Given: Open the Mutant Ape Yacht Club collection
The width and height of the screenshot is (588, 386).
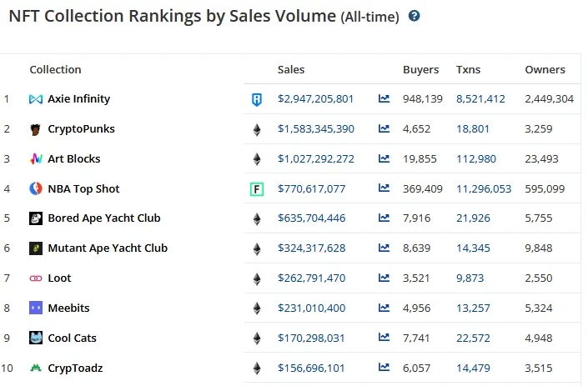Looking at the screenshot, I should [x=108, y=248].
